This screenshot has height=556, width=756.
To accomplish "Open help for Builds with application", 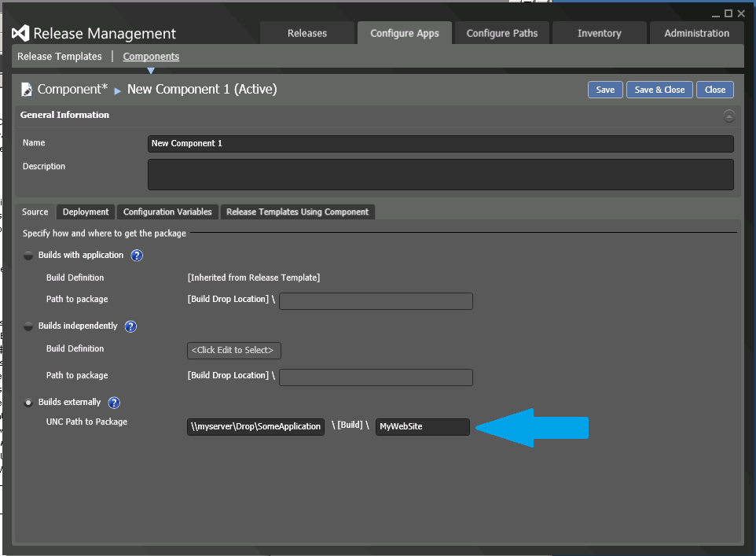I will tap(137, 256).
